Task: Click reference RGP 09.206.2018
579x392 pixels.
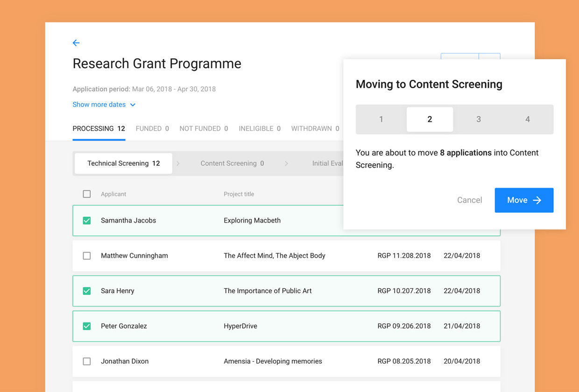Action: pyautogui.click(x=404, y=326)
